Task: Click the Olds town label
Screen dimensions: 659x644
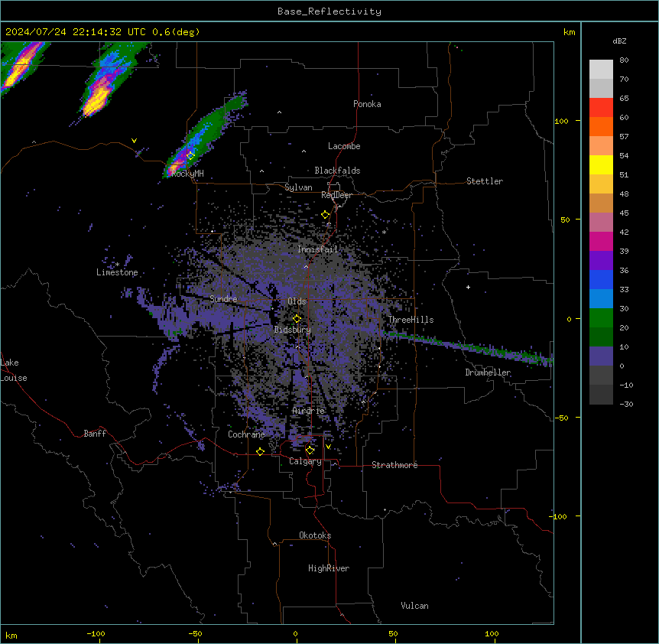Action: coord(297,301)
